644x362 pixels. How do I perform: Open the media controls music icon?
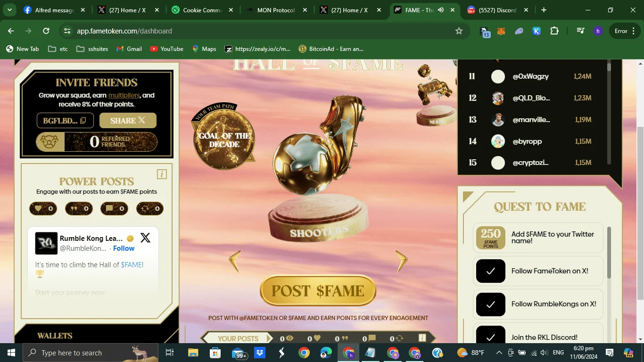click(580, 31)
